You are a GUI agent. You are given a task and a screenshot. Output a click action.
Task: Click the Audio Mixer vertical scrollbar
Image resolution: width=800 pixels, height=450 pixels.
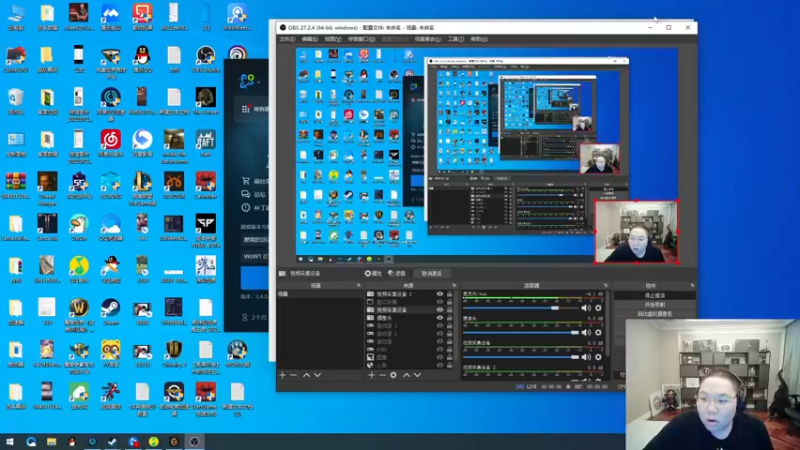[x=607, y=322]
